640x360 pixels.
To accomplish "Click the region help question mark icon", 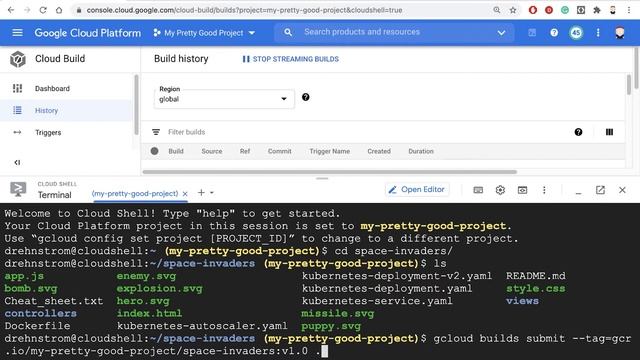I will (x=305, y=97).
